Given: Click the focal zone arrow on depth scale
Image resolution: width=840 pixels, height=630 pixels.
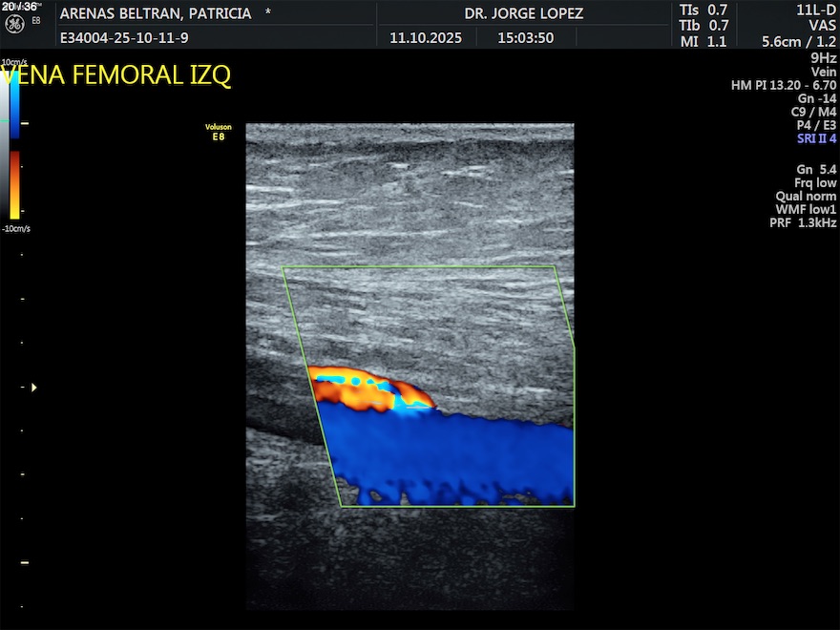Looking at the screenshot, I should tap(34, 388).
